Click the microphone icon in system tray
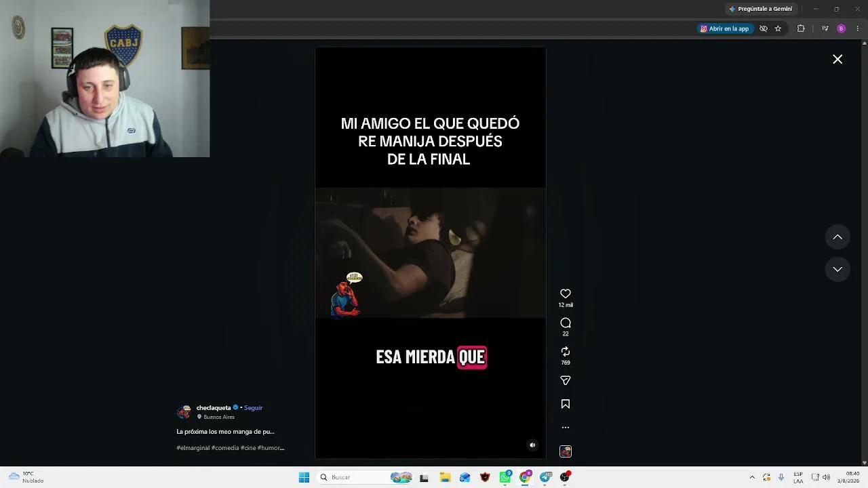868x488 pixels. [x=781, y=477]
